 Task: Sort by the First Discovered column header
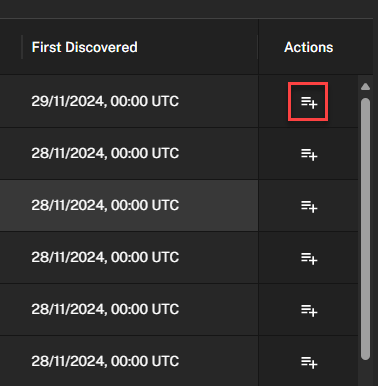pos(84,47)
